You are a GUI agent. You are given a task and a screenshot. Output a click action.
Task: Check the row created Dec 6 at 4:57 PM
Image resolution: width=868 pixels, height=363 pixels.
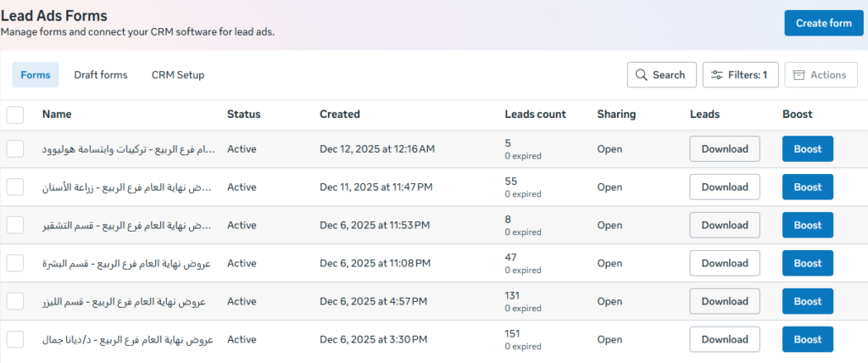(x=15, y=301)
